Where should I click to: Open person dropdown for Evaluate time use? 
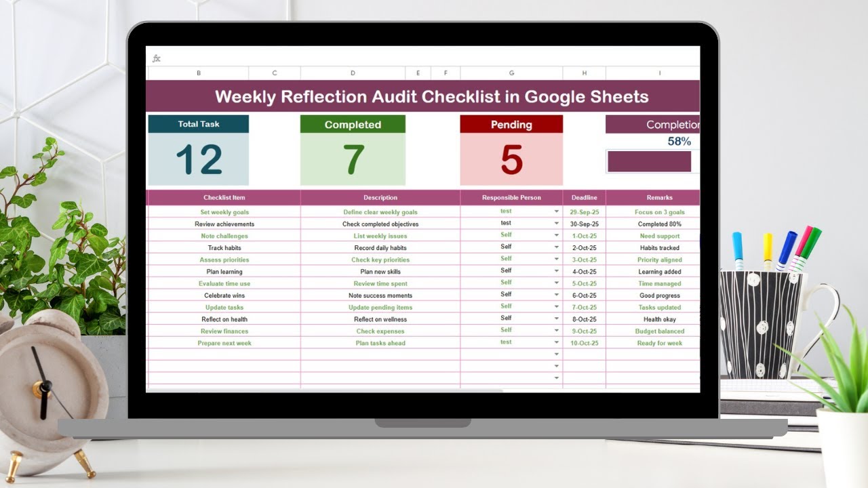point(557,283)
